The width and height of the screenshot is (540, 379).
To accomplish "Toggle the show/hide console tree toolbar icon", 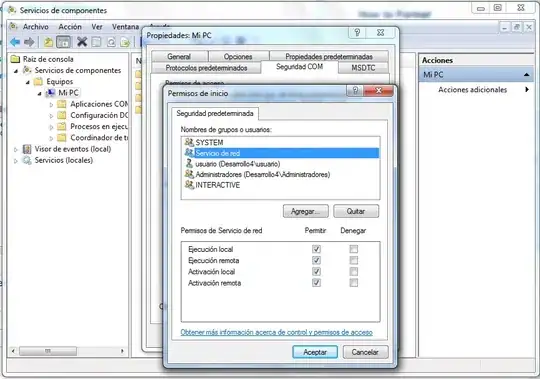I will point(63,42).
